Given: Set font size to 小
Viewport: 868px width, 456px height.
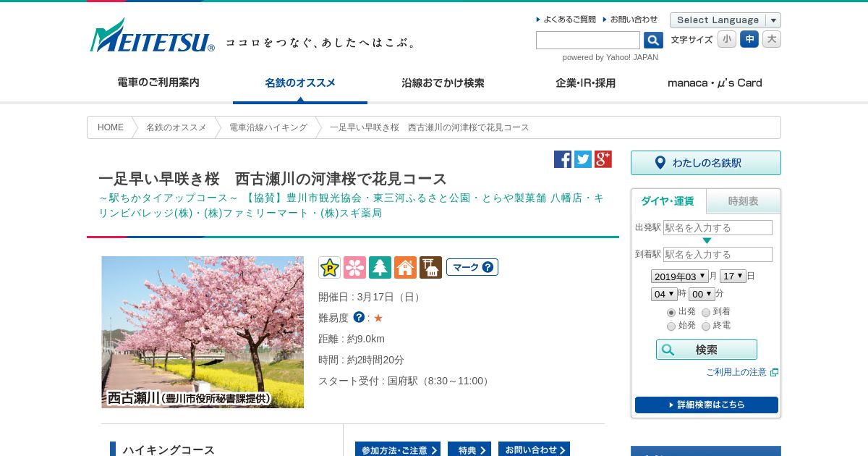Looking at the screenshot, I should 727,39.
